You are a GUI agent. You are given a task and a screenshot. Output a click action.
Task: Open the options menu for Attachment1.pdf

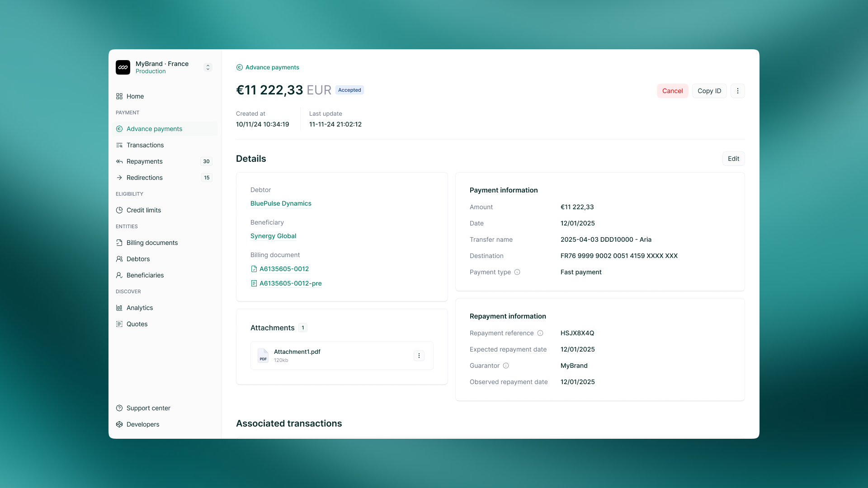pyautogui.click(x=419, y=356)
